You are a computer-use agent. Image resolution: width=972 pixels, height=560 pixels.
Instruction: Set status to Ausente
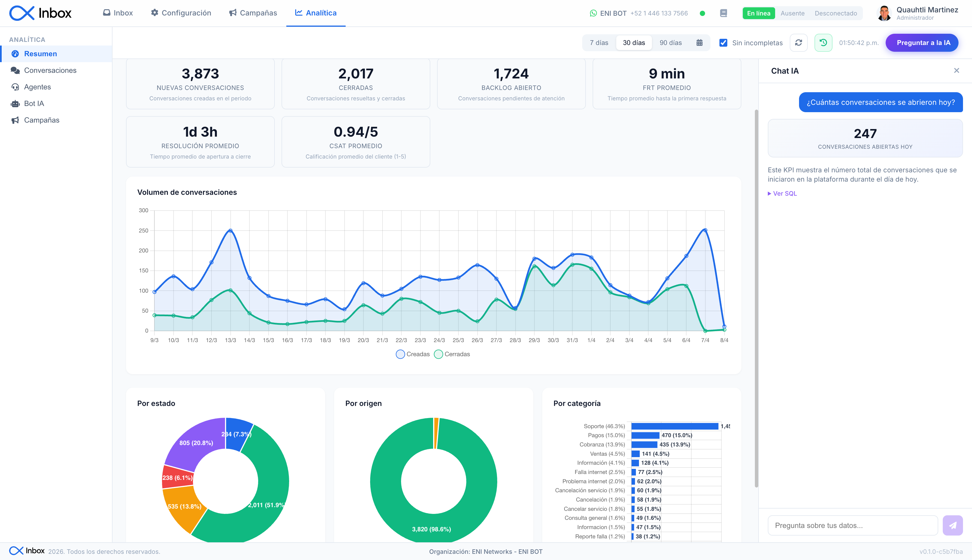[x=792, y=13]
